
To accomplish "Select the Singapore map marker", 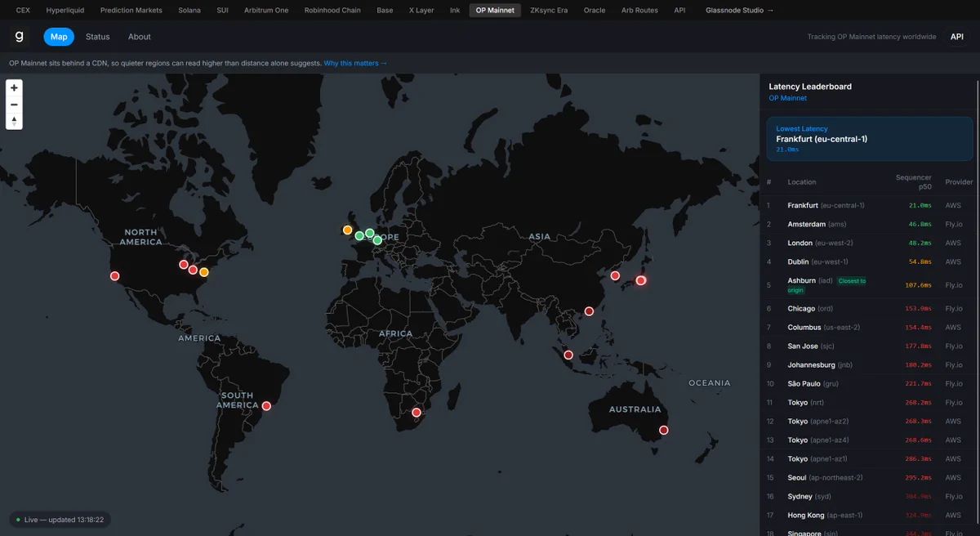I will click(x=568, y=355).
